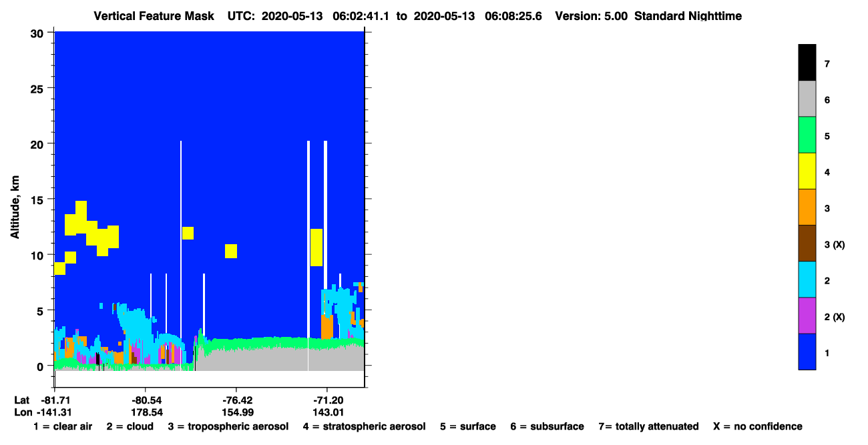This screenshot has height=445, width=868.
Task: Click the '5 = surface' legend text
Action: pyautogui.click(x=468, y=426)
